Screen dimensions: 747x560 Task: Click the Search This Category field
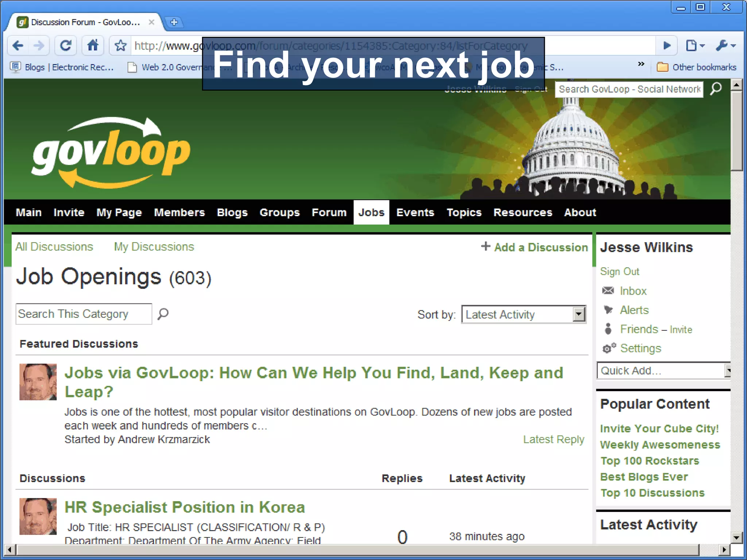tap(84, 314)
